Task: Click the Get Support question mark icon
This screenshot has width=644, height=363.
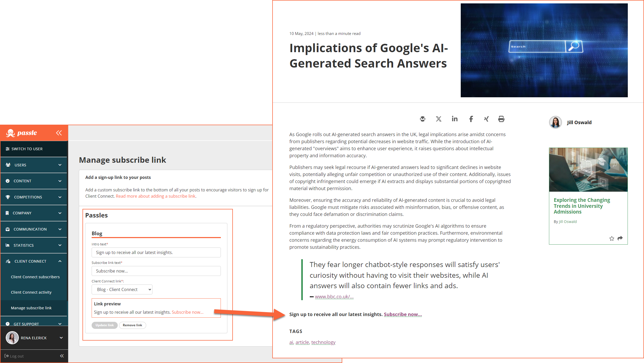Action: (x=8, y=324)
